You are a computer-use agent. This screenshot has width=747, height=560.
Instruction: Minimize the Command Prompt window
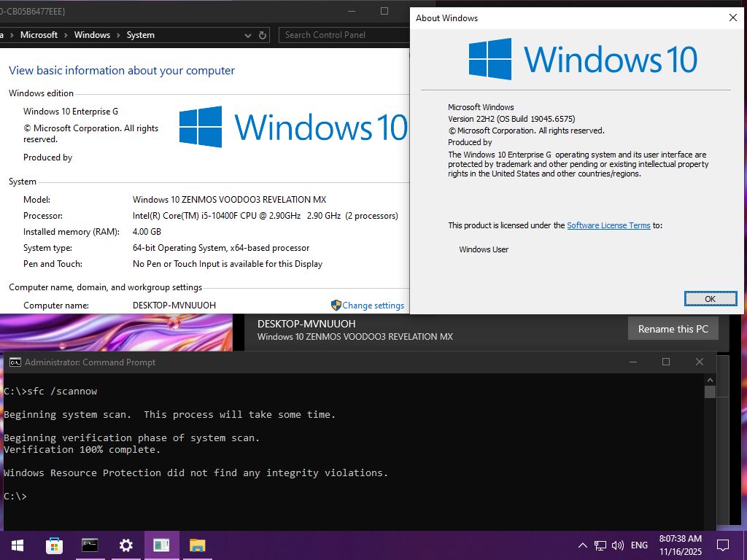click(x=632, y=362)
